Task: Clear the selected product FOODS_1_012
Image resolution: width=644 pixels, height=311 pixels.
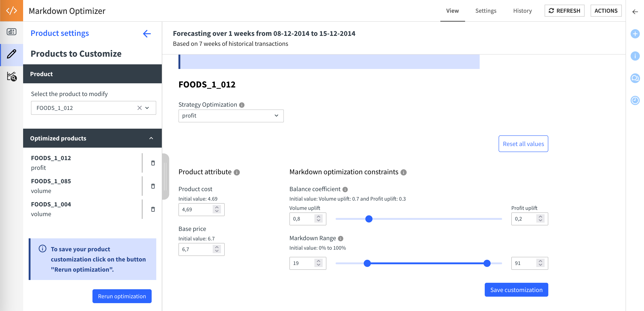Action: 139,108
